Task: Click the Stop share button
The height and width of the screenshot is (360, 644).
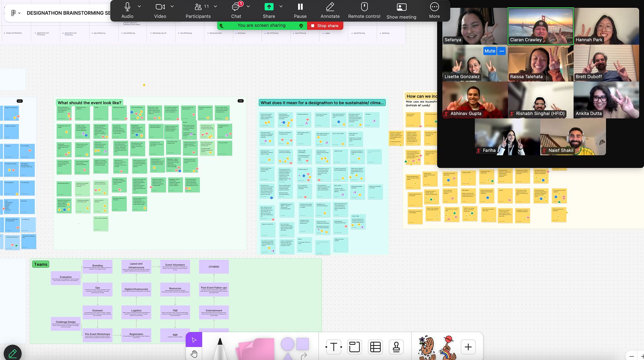Action: [x=325, y=26]
